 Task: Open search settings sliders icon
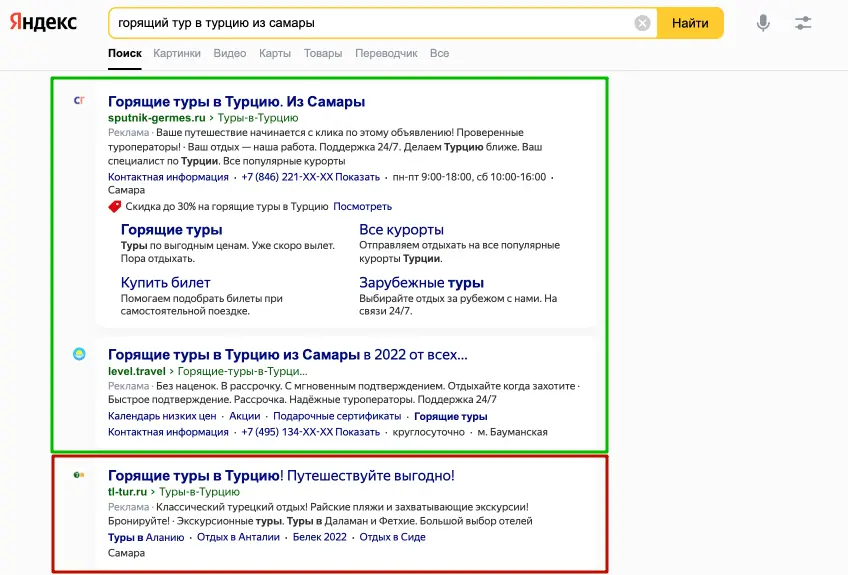tap(803, 23)
